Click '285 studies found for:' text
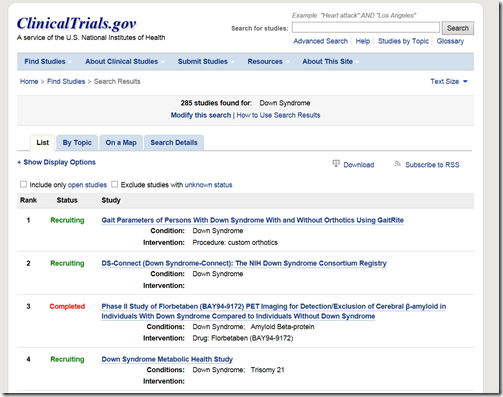Screen dimensions: 503x397 click(x=216, y=103)
